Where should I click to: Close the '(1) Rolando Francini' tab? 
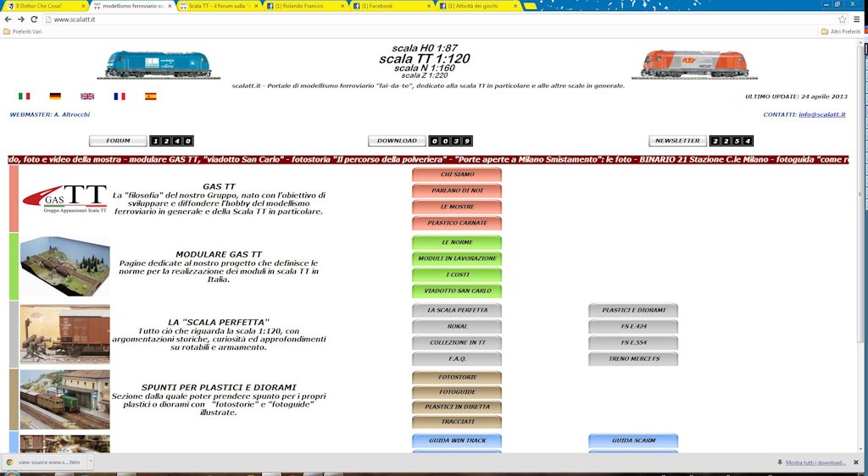pyautogui.click(x=342, y=6)
